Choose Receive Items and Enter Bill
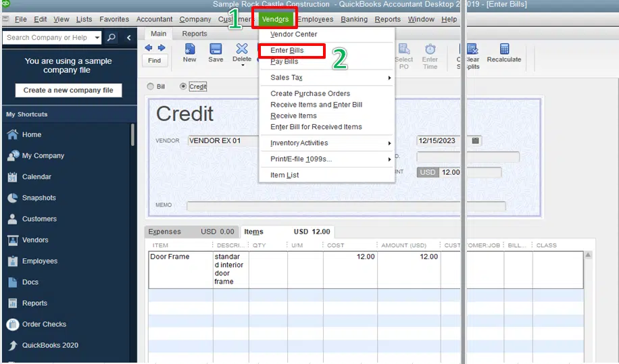The height and width of the screenshot is (364, 619). coord(316,105)
